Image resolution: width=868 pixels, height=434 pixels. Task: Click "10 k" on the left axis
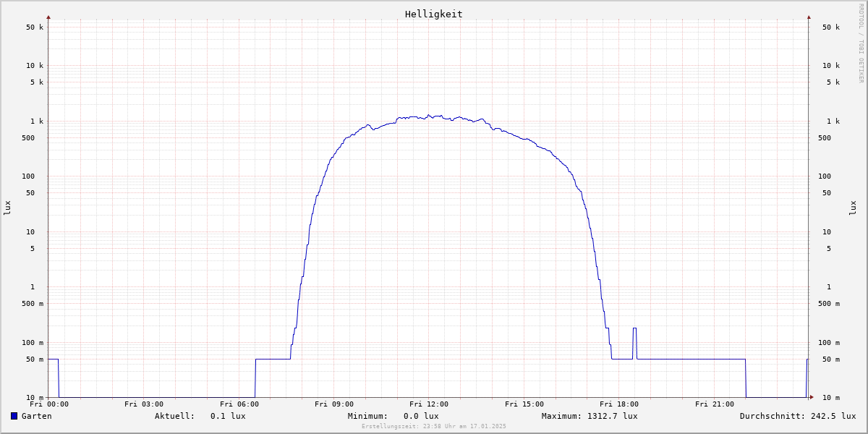pyautogui.click(x=35, y=65)
